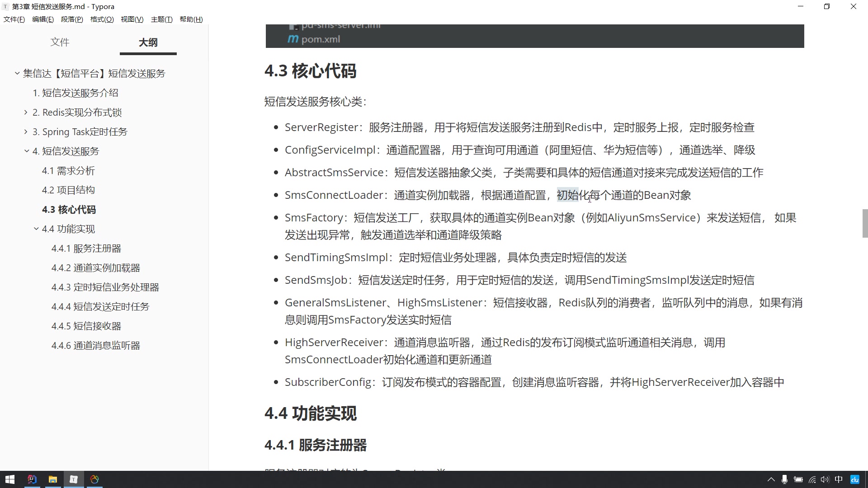Screen dimensions: 868x488
Task: Place cursor in the 4.4 功能实现 heading
Action: [310, 413]
